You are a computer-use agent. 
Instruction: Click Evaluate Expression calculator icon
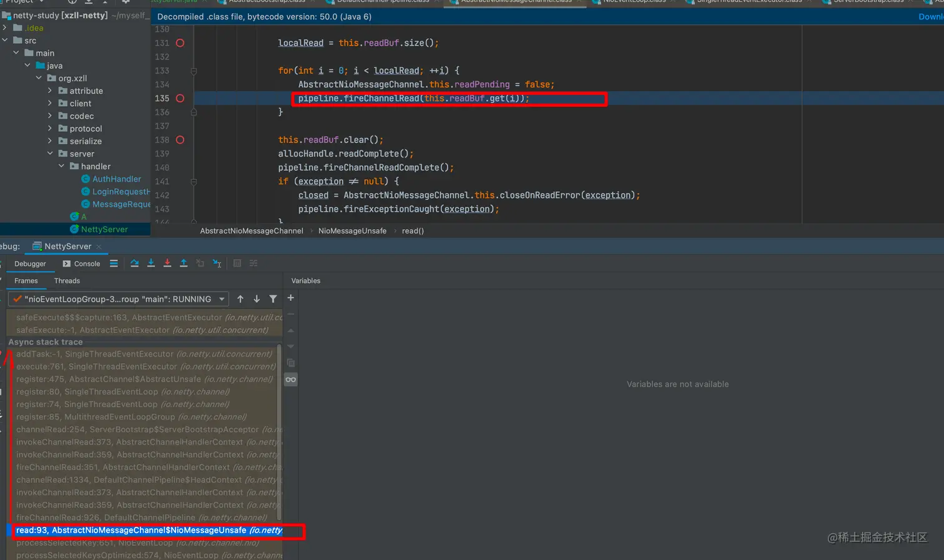237,263
